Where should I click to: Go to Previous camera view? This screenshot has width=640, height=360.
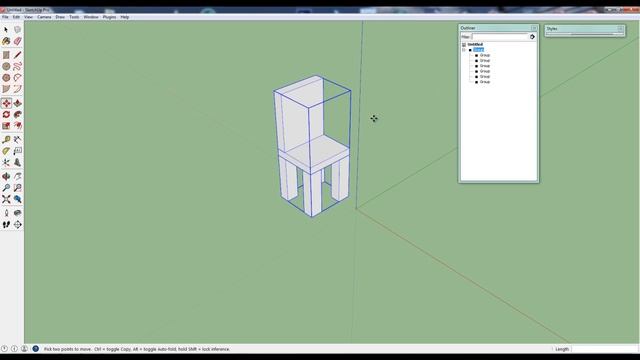click(x=18, y=199)
